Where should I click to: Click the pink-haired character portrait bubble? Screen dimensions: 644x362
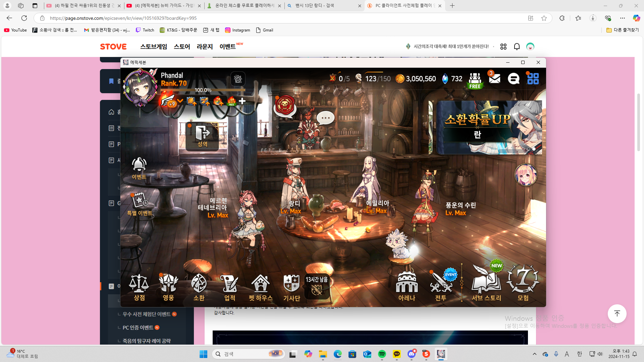526,175
